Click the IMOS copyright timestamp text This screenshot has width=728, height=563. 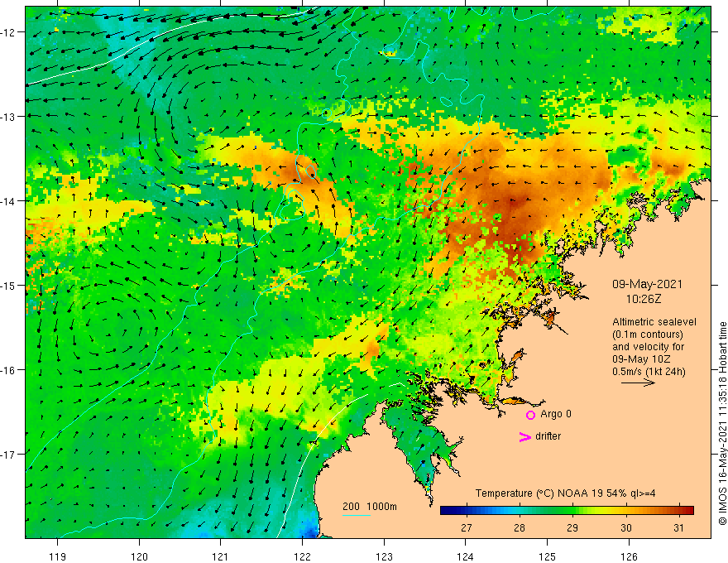pos(722,423)
